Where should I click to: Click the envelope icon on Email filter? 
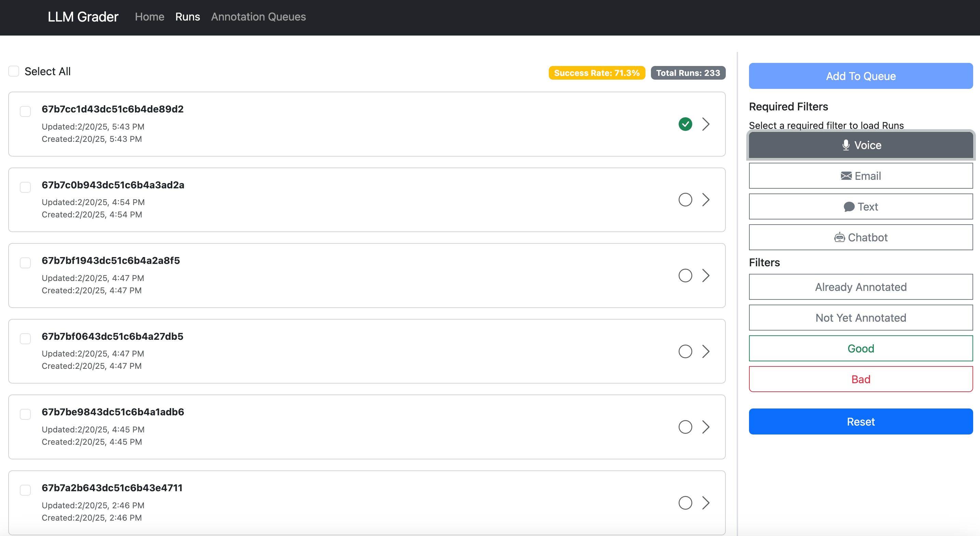846,176
